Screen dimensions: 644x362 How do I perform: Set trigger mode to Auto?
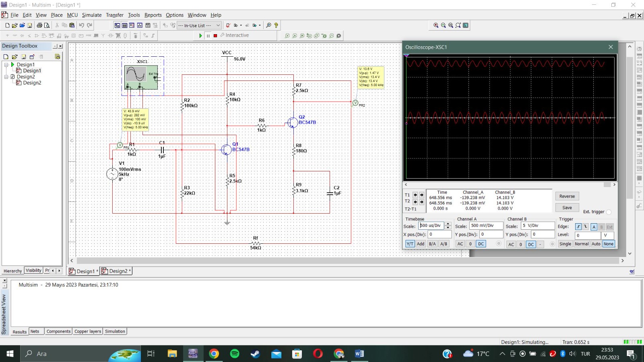click(x=596, y=244)
